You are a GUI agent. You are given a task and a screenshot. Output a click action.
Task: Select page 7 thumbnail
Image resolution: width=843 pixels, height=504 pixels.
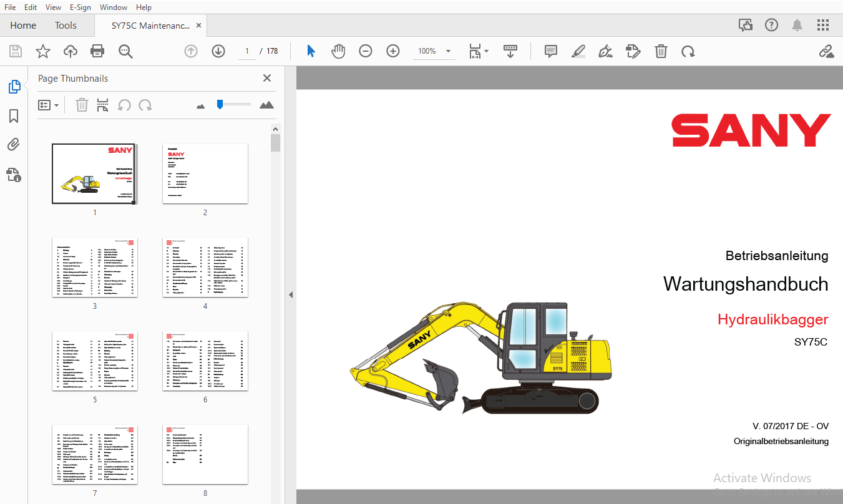pyautogui.click(x=95, y=455)
